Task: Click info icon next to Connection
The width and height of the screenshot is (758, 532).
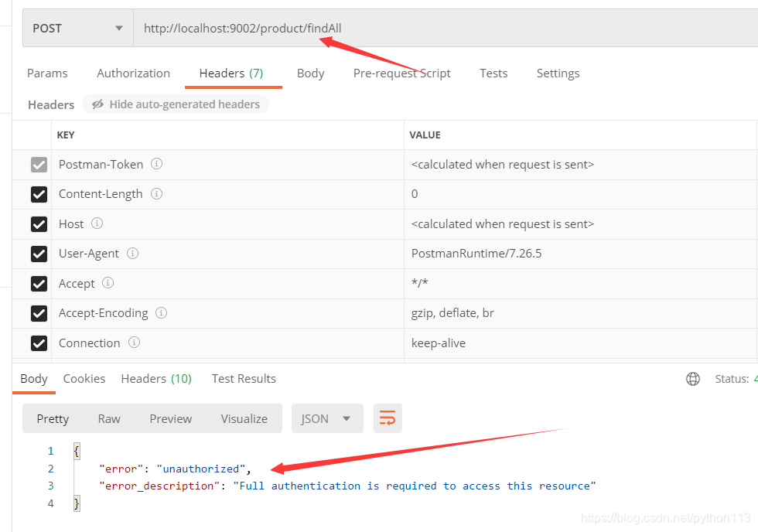Action: click(134, 342)
